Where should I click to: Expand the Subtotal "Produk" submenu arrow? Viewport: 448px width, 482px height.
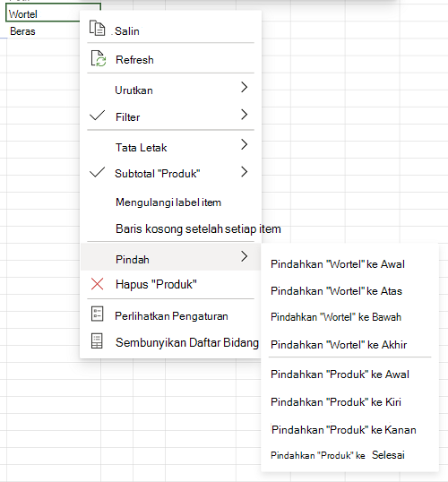pos(244,172)
